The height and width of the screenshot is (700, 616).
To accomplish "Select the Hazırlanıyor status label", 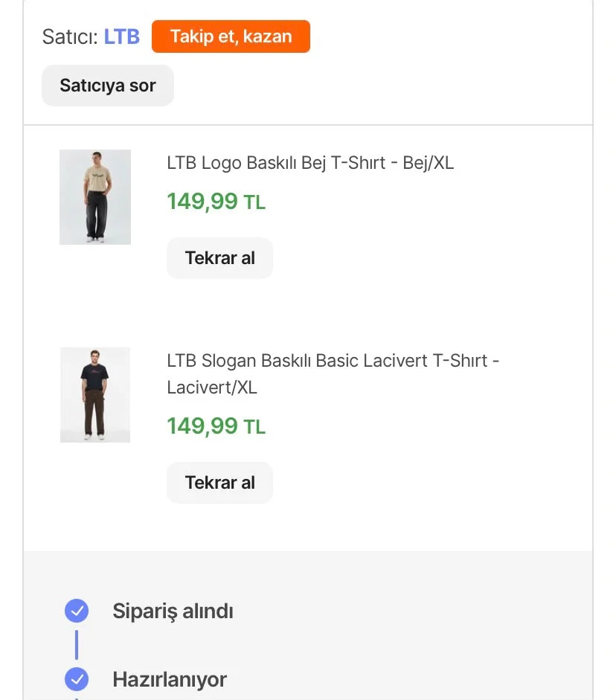I will pyautogui.click(x=170, y=679).
